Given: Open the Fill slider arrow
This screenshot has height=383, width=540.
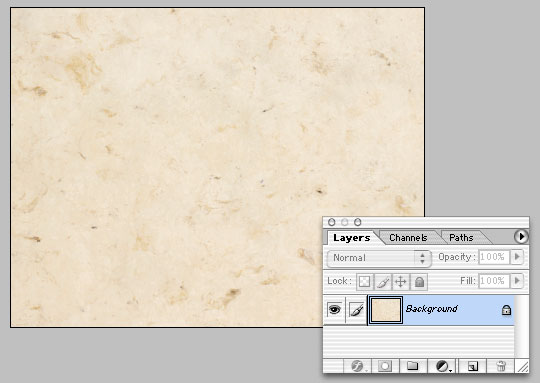Looking at the screenshot, I should (x=517, y=281).
